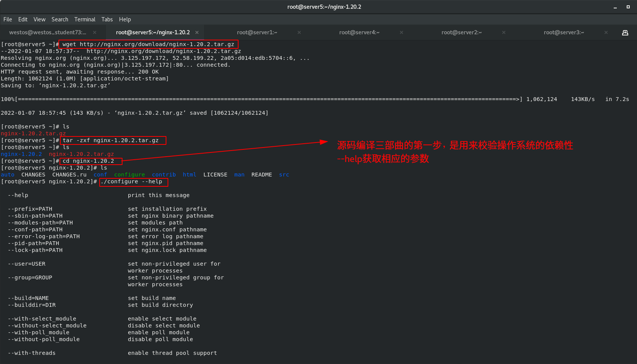Viewport: 637px width, 364px height.
Task: Open the Help menu
Action: pyautogui.click(x=125, y=19)
